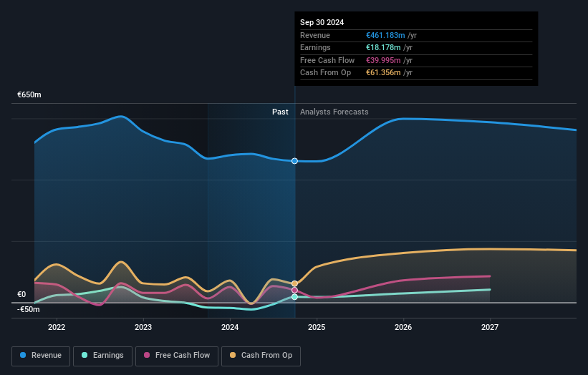
Task: Select the 2027 x-axis label
Action: pos(490,328)
